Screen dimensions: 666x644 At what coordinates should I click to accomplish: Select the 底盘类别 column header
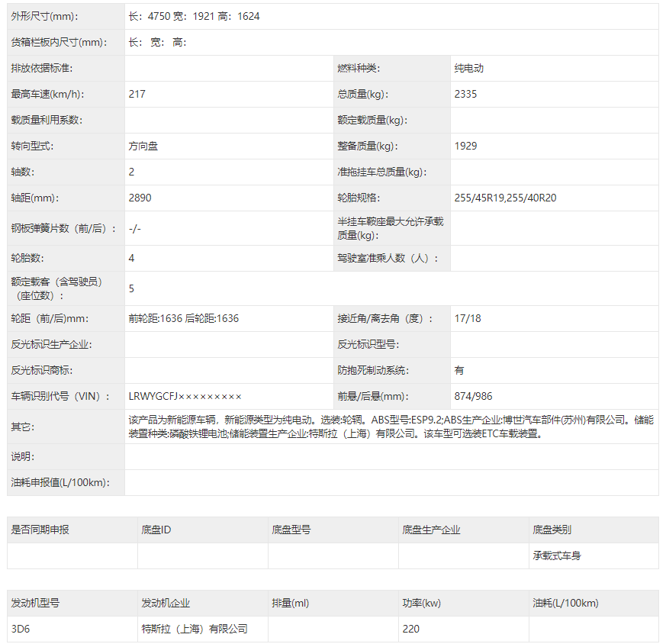(x=551, y=530)
